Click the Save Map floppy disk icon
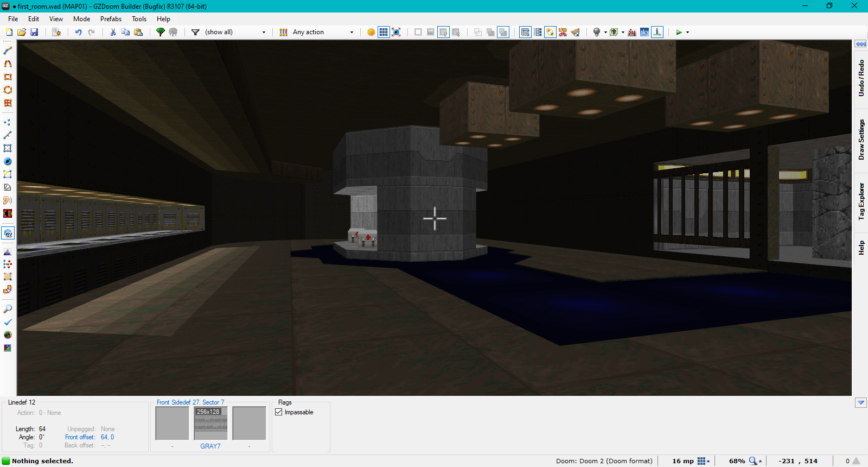The image size is (868, 467). (x=34, y=32)
